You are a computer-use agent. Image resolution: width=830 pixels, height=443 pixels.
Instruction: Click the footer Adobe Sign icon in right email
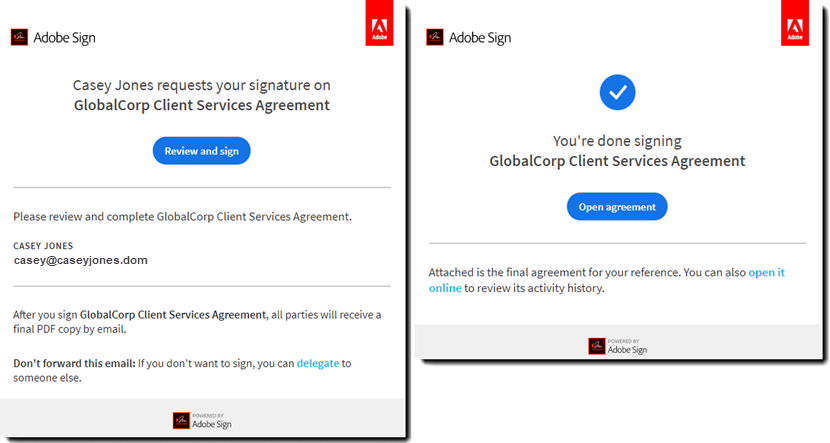coord(597,346)
